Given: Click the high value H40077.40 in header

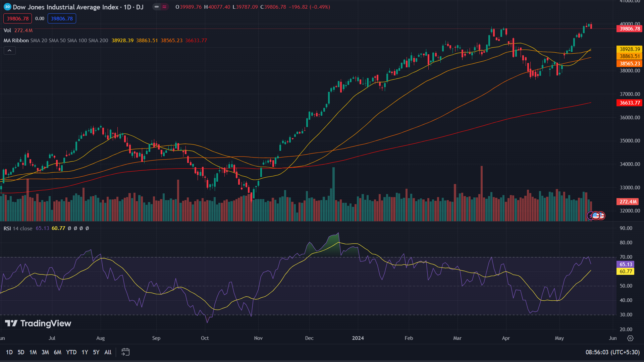Looking at the screenshot, I should click(x=217, y=7).
